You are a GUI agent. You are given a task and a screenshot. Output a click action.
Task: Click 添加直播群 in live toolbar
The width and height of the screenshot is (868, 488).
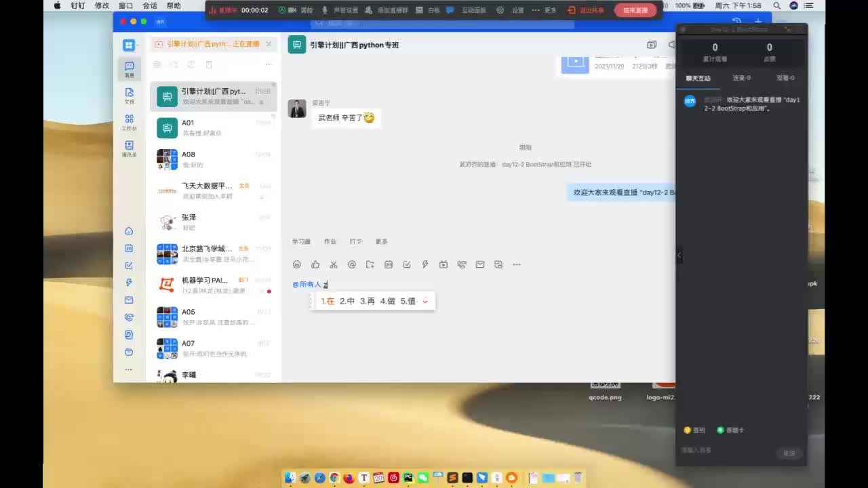tap(387, 10)
